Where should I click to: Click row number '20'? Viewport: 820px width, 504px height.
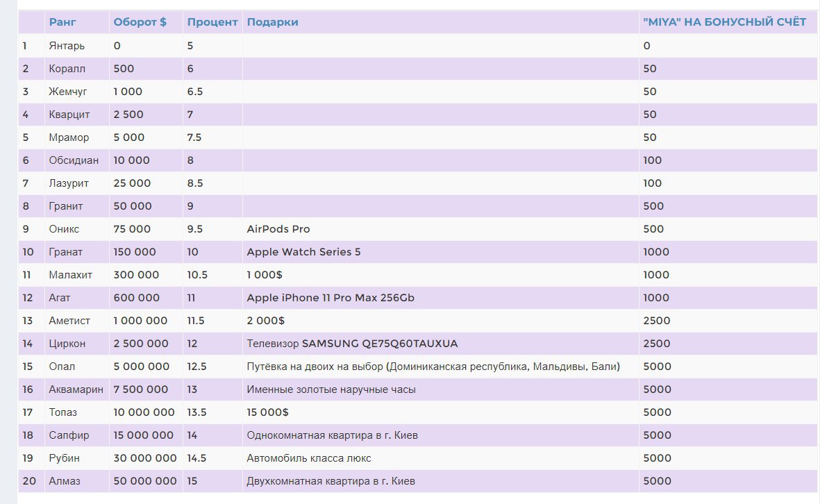click(29, 481)
